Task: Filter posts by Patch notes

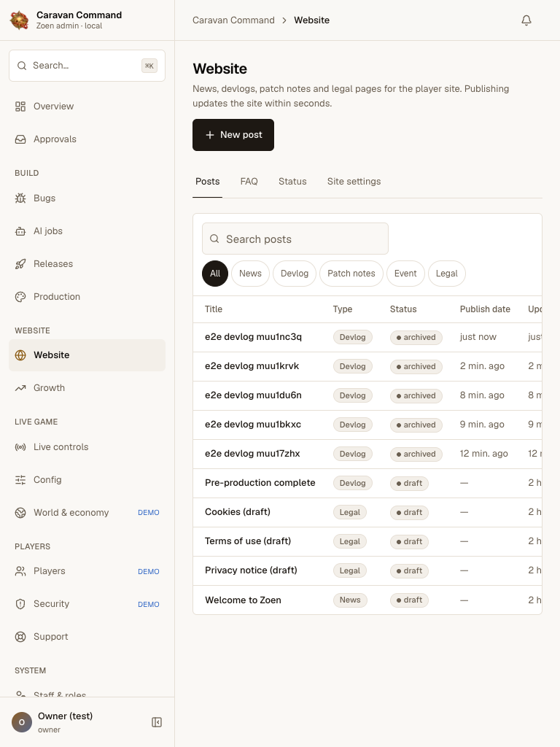Action: pyautogui.click(x=351, y=274)
